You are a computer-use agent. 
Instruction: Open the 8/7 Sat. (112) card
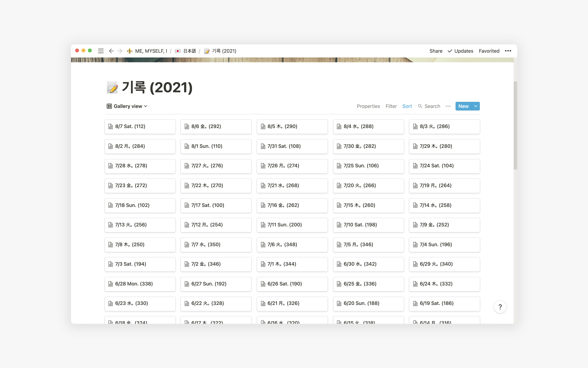pyautogui.click(x=140, y=127)
